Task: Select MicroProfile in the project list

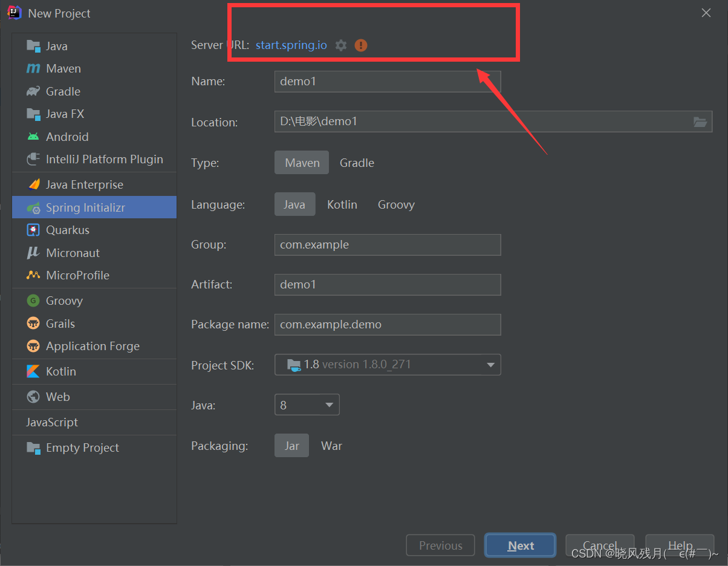Action: click(94, 275)
